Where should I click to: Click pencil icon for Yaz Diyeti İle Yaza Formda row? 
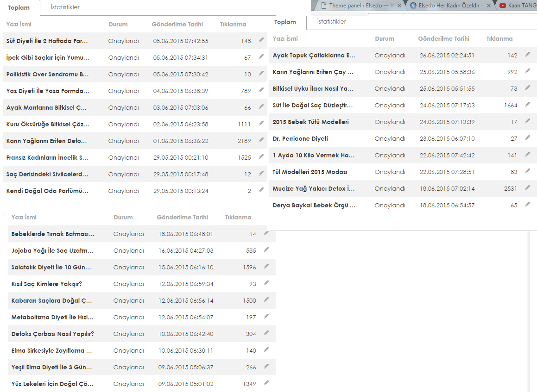261,90
